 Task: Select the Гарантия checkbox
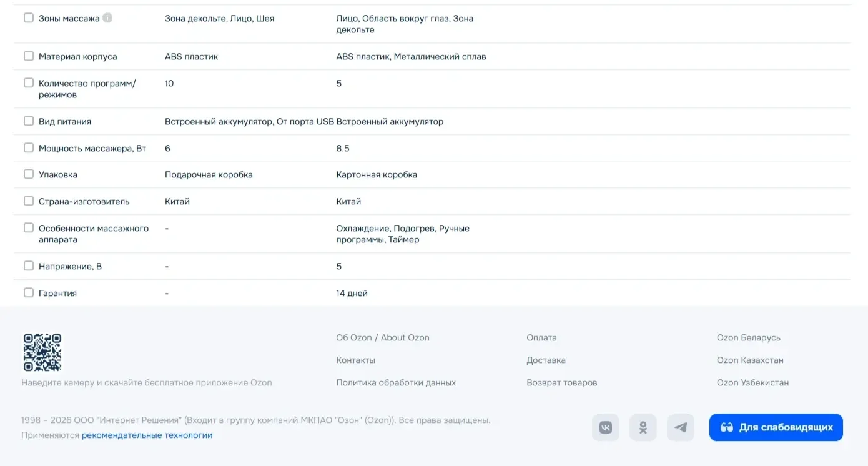click(29, 292)
